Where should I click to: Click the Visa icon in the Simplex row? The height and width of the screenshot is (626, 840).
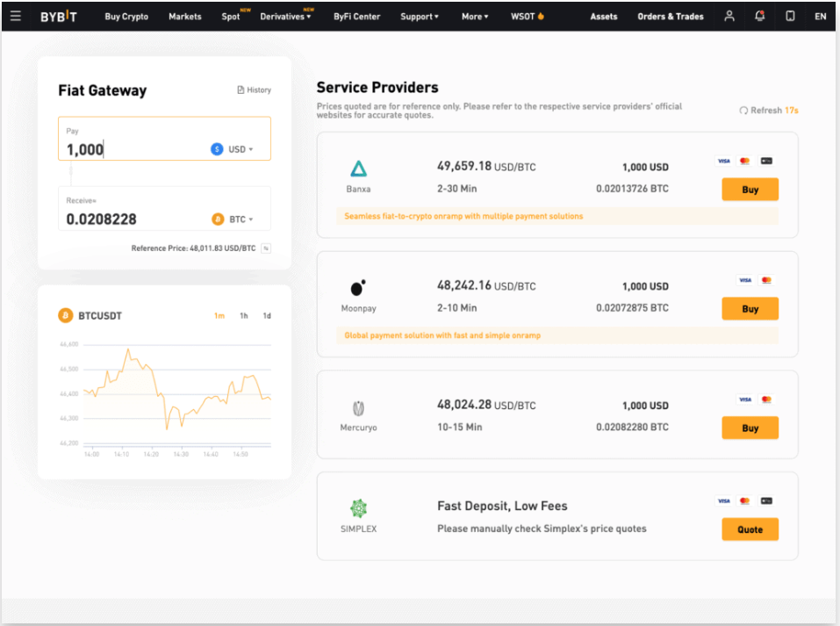(x=724, y=501)
